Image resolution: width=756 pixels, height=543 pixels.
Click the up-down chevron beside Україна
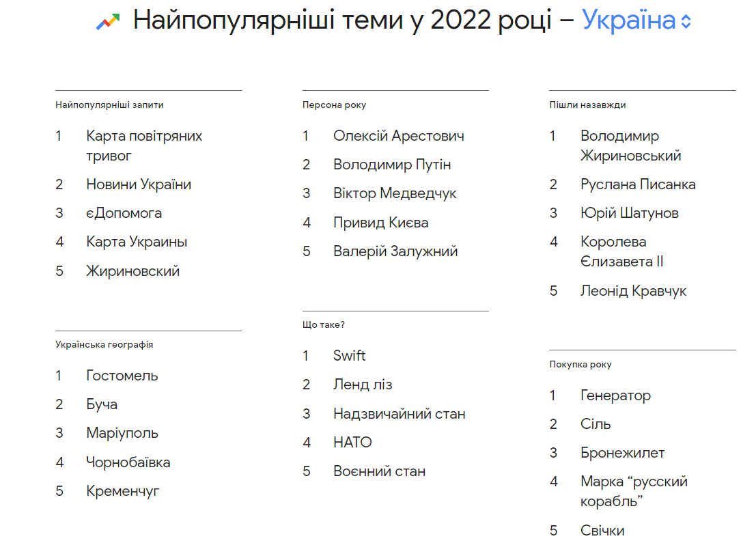click(686, 22)
